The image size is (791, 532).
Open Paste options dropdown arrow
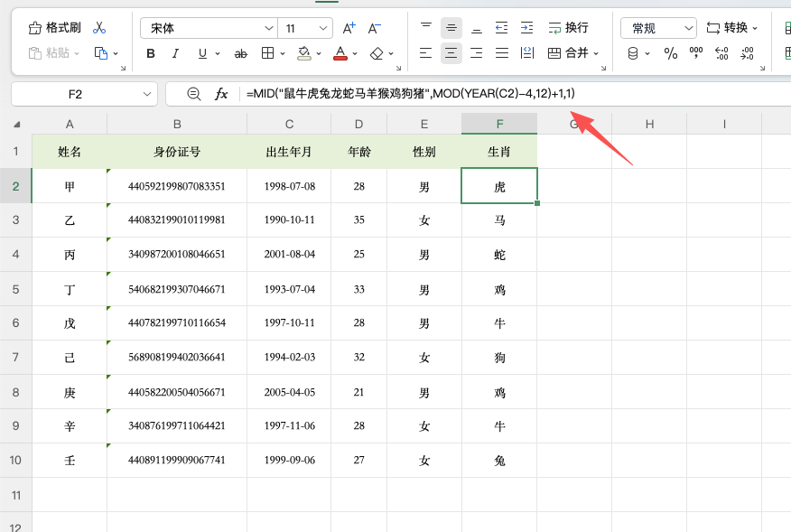coord(77,53)
